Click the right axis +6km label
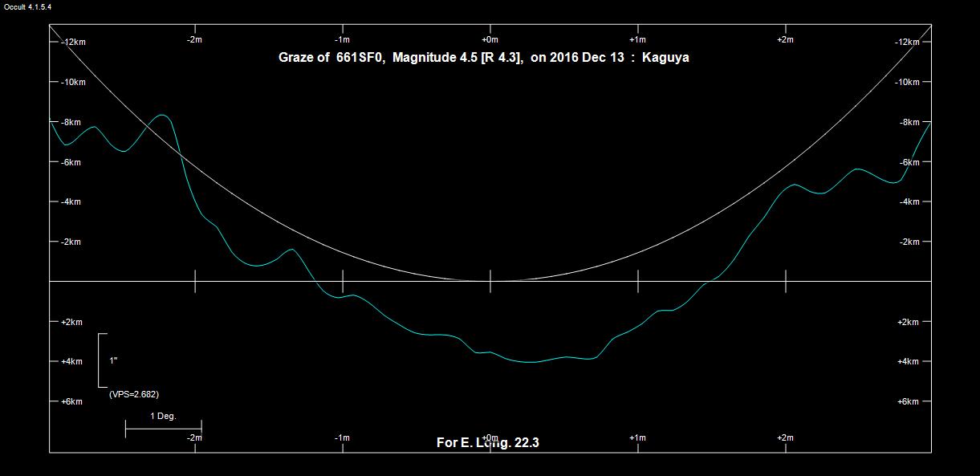This screenshot has height=476, width=980. point(908,401)
